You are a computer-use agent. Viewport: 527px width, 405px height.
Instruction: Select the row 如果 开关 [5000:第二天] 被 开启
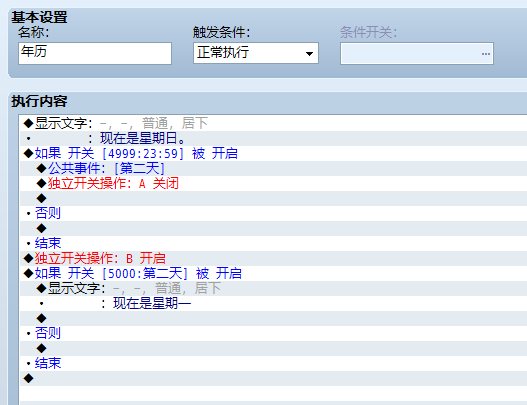pyautogui.click(x=274, y=273)
